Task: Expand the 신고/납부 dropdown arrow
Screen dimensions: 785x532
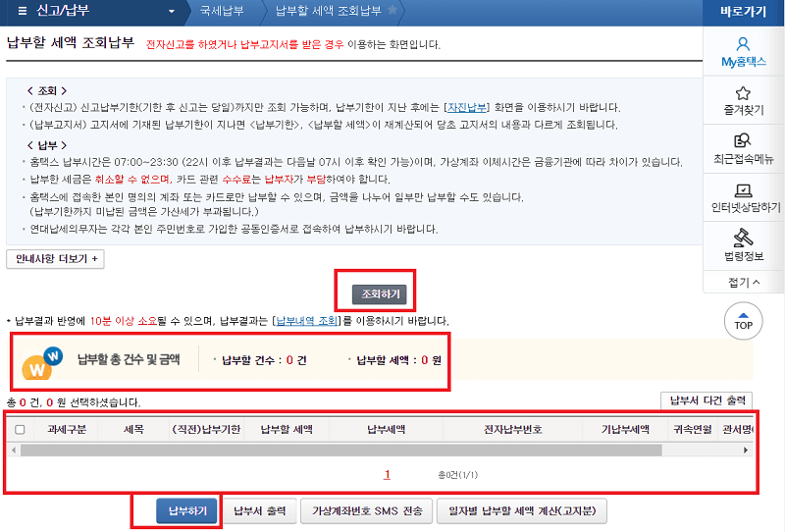Action: [x=172, y=11]
